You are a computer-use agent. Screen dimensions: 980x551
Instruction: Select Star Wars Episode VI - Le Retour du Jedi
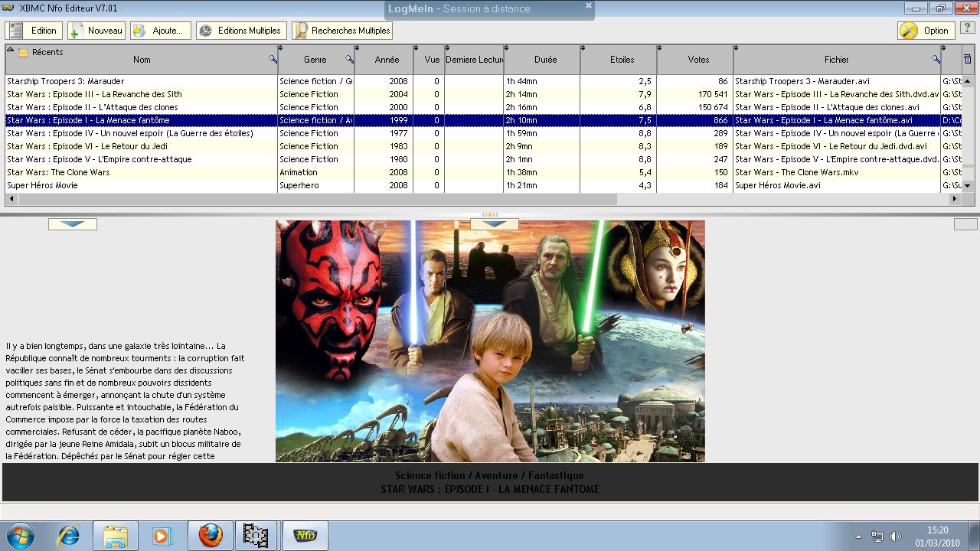[x=482, y=146]
